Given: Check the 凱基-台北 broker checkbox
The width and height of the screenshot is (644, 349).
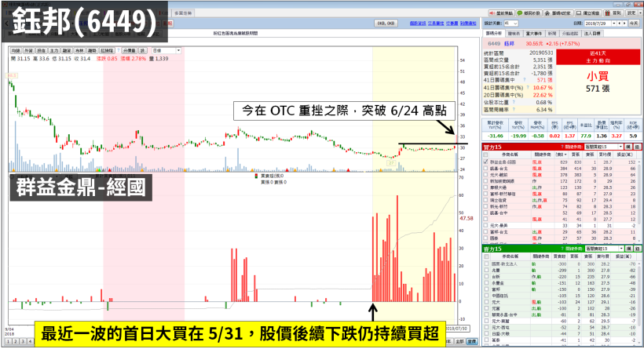Looking at the screenshot, I should (486, 169).
